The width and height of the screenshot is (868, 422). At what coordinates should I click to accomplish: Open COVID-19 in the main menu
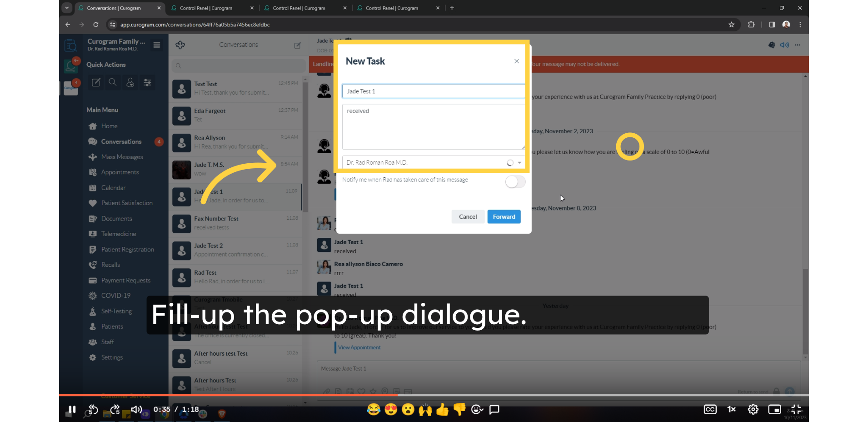tap(115, 296)
